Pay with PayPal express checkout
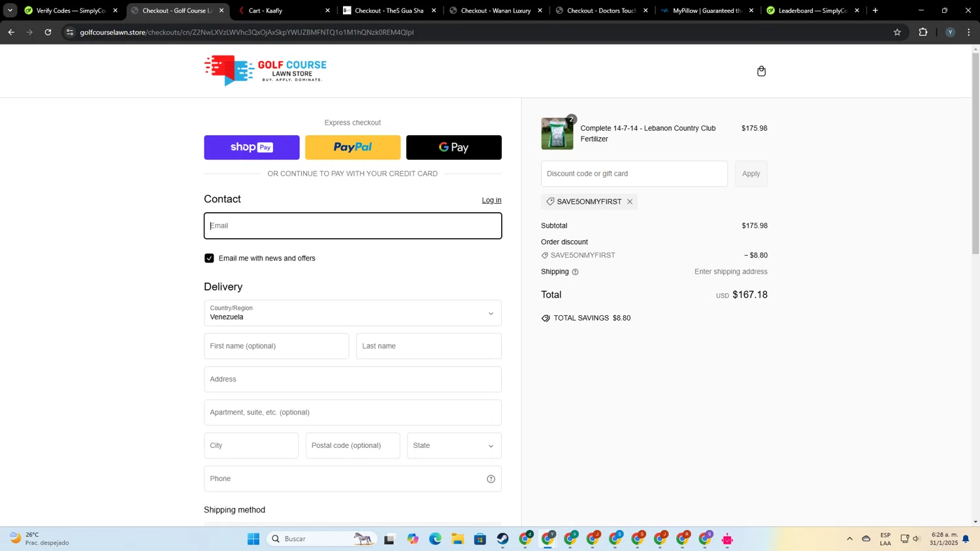Screen dimensions: 980x551 point(353,148)
